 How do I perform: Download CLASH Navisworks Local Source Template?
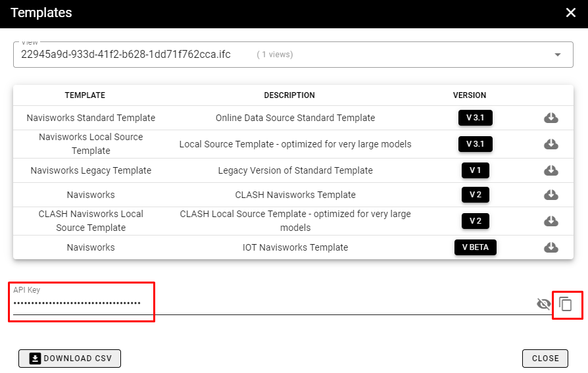tap(551, 221)
